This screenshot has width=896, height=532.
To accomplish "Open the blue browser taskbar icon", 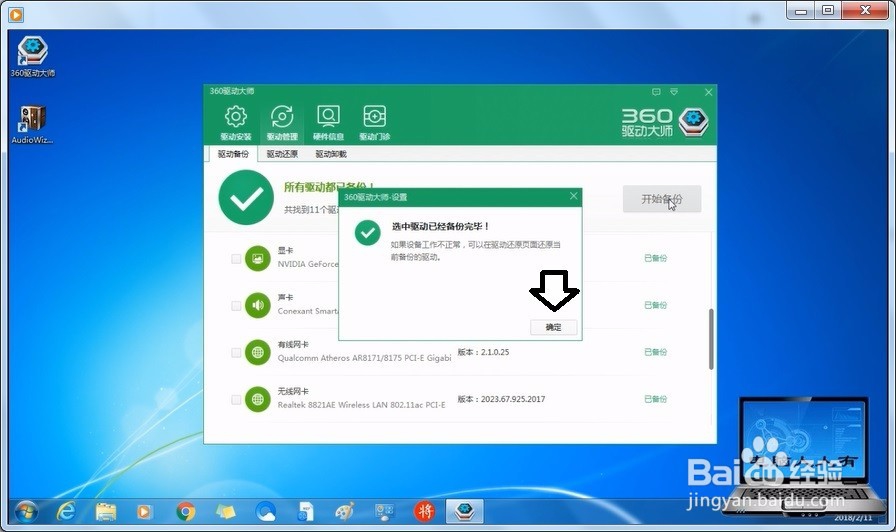I will pos(265,511).
